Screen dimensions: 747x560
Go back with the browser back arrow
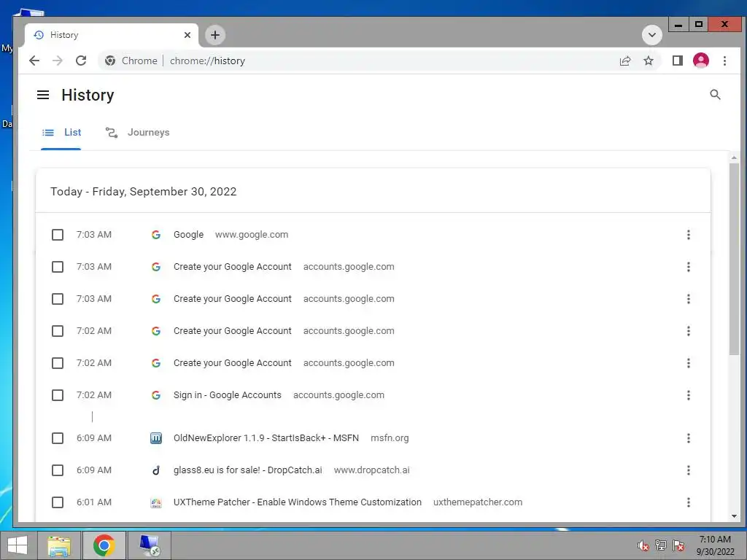[34, 61]
